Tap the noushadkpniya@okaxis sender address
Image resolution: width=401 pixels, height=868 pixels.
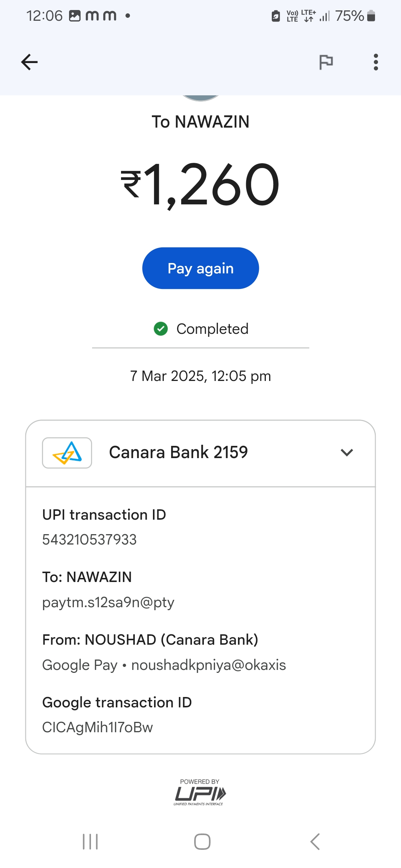coord(209,665)
